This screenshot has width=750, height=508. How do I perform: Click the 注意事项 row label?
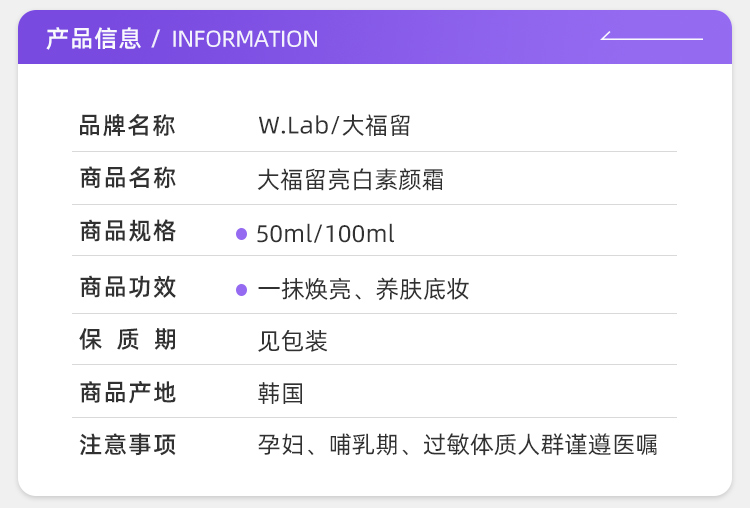pos(127,445)
